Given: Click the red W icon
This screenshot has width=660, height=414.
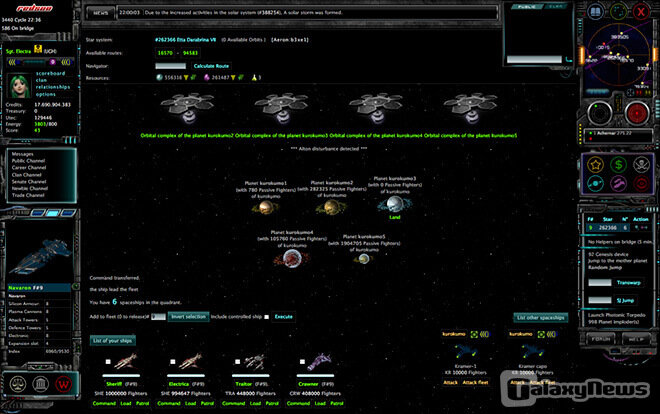Looking at the screenshot, I should (64, 384).
